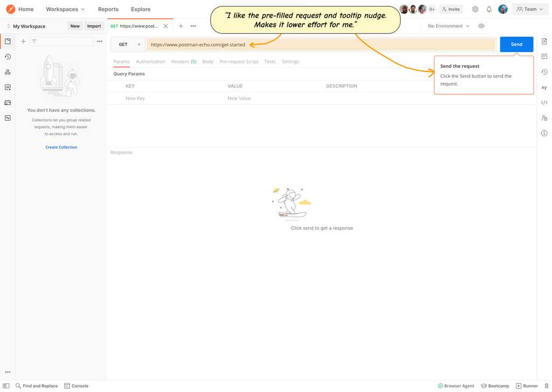The image size is (552, 392).
Task: Open the Environments sidebar icon
Action: [8, 87]
